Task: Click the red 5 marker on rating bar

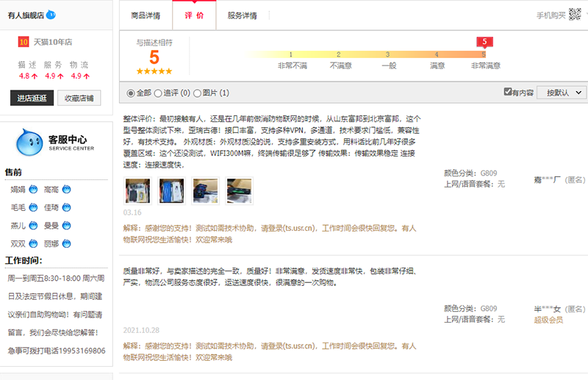Action: [x=484, y=42]
